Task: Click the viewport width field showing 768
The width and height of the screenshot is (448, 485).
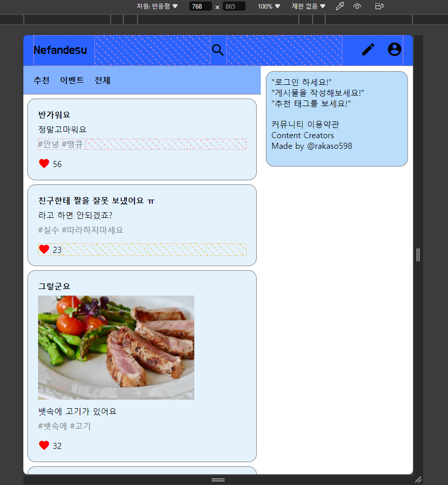Action: (200, 6)
